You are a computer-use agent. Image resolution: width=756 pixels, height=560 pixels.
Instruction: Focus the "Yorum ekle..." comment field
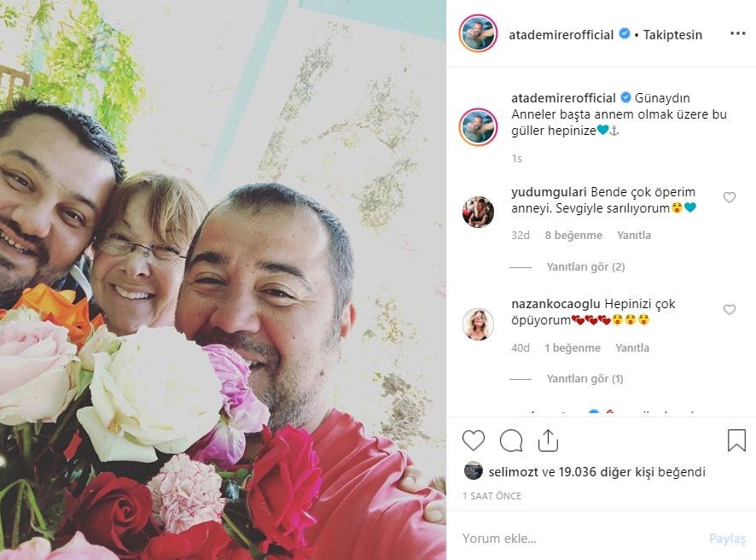point(579,539)
